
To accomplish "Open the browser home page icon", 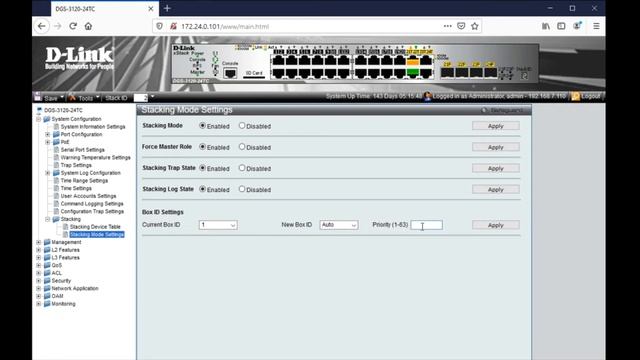I will pyautogui.click(x=88, y=26).
